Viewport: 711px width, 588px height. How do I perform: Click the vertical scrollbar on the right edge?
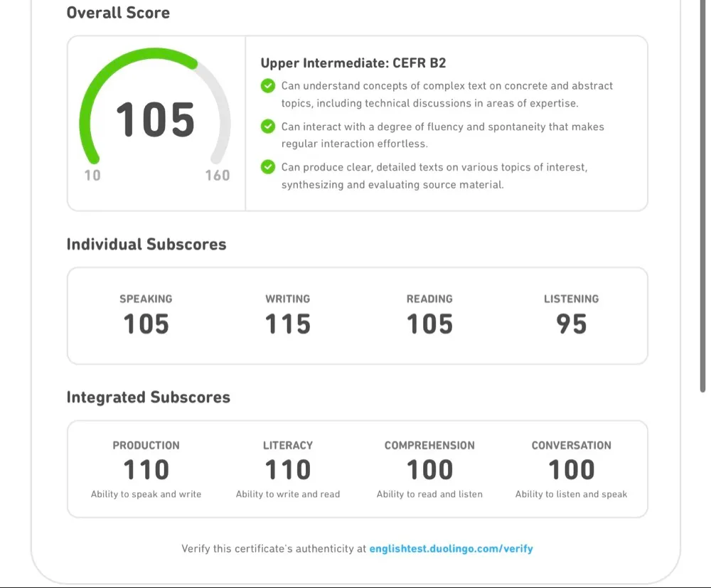click(x=702, y=196)
